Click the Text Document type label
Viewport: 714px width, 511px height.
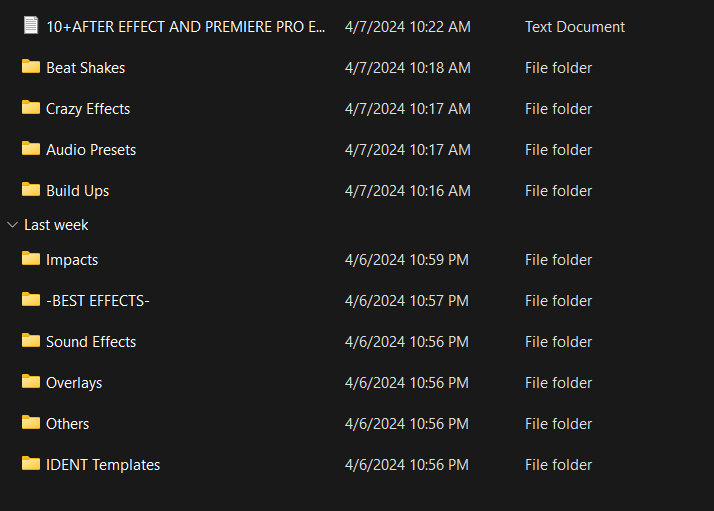point(574,27)
